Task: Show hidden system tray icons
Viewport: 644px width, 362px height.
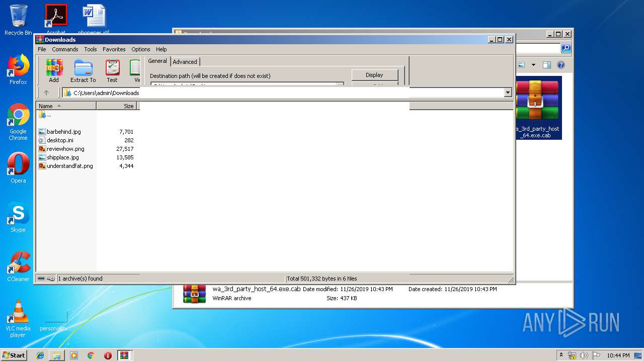Action: [561, 355]
